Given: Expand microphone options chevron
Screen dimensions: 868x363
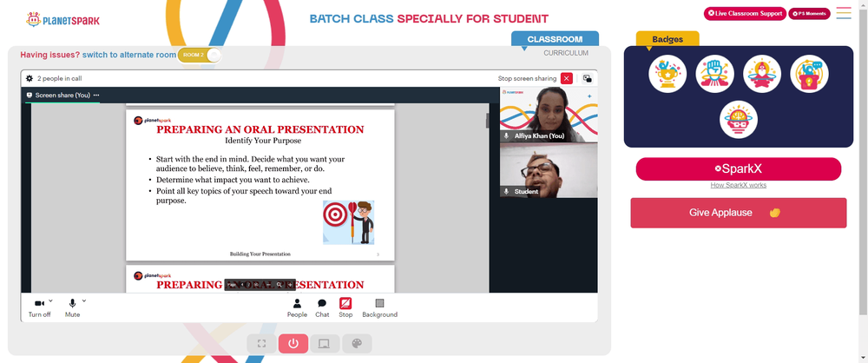Looking at the screenshot, I should [x=84, y=301].
